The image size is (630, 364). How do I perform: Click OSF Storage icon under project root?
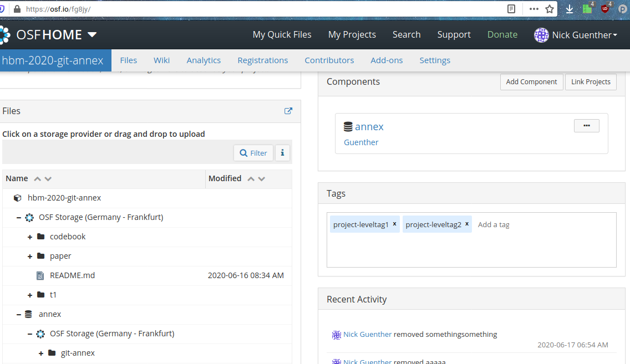click(x=29, y=218)
